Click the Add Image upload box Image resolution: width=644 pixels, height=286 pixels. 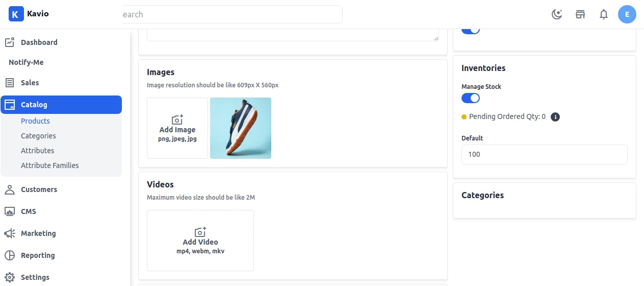point(177,128)
